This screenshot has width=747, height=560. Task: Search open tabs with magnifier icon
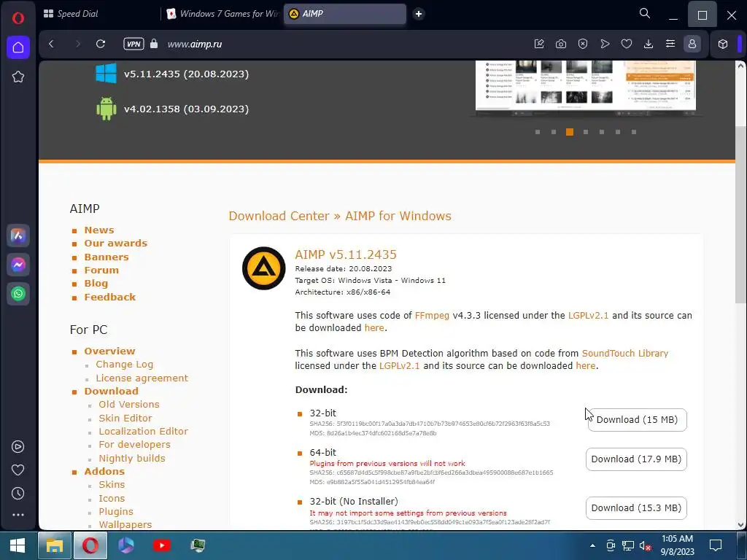[x=645, y=13]
